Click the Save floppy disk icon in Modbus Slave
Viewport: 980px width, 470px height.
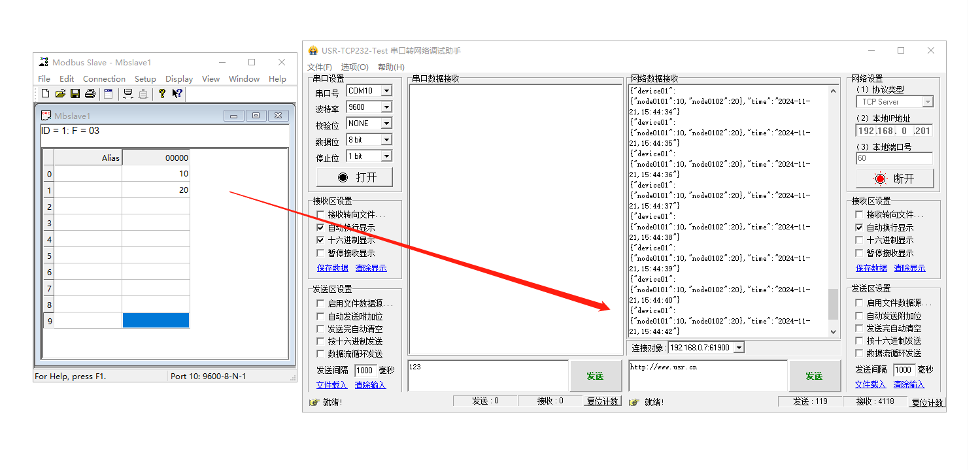(x=75, y=94)
